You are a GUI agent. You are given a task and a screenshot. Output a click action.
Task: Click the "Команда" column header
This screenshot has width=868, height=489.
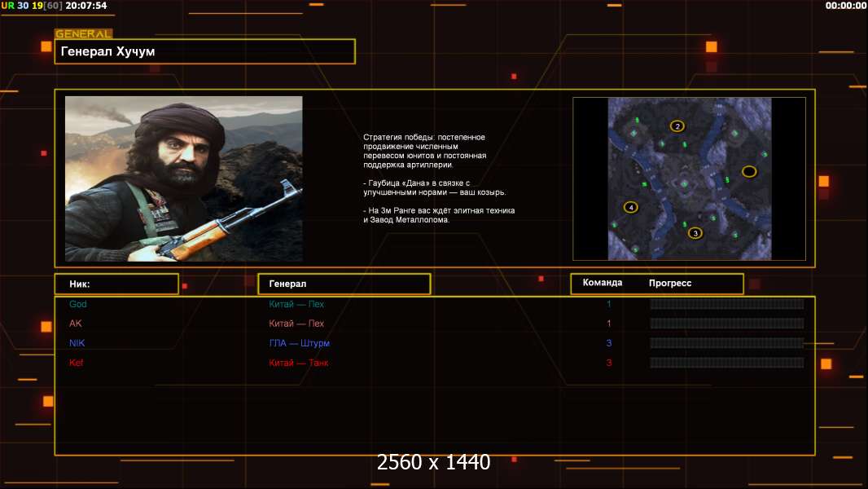click(x=603, y=283)
